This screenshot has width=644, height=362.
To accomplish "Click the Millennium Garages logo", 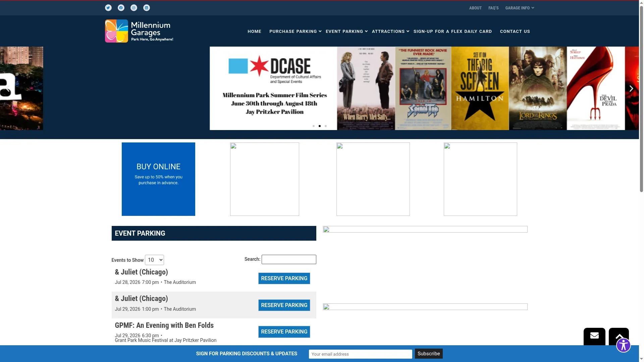I will coord(139,31).
